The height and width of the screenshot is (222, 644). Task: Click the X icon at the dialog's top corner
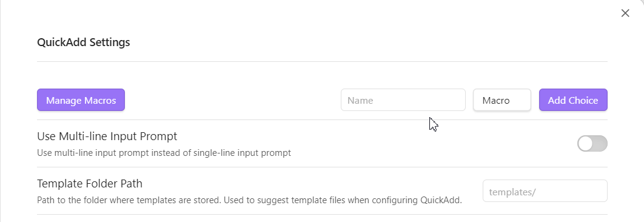(x=625, y=13)
